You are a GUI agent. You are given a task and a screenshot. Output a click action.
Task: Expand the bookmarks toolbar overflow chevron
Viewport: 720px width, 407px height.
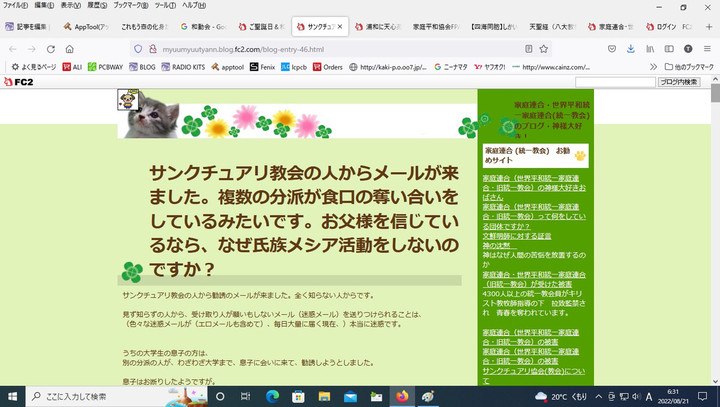pos(653,67)
